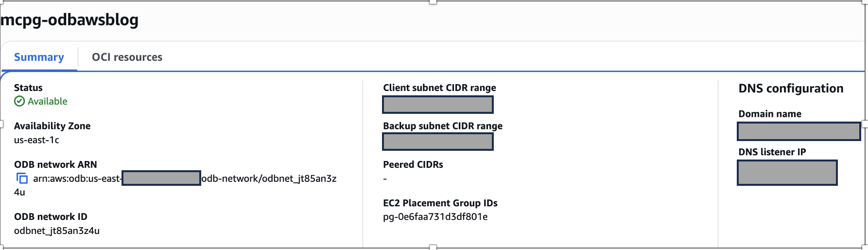868x250 pixels.
Task: Click the mcpg-odbawsblog page title
Action: point(69,20)
